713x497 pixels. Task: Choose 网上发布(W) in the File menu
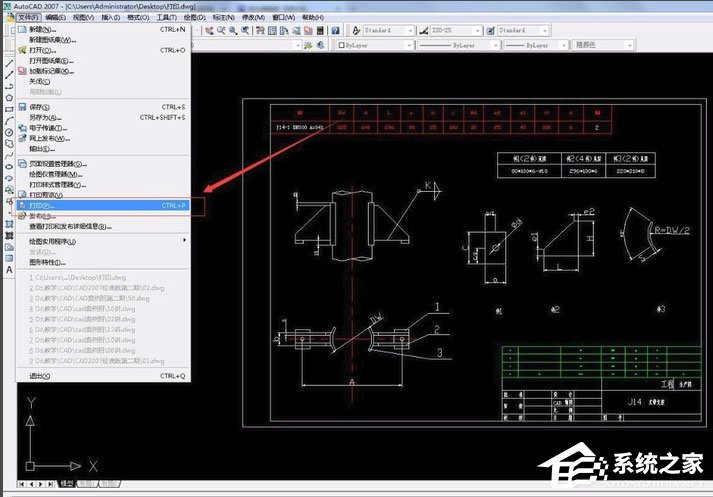(103, 138)
